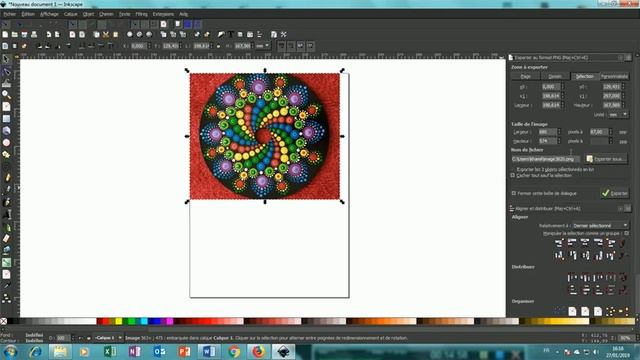
Task: Click Windows Start button
Action: pyautogui.click(x=10, y=351)
